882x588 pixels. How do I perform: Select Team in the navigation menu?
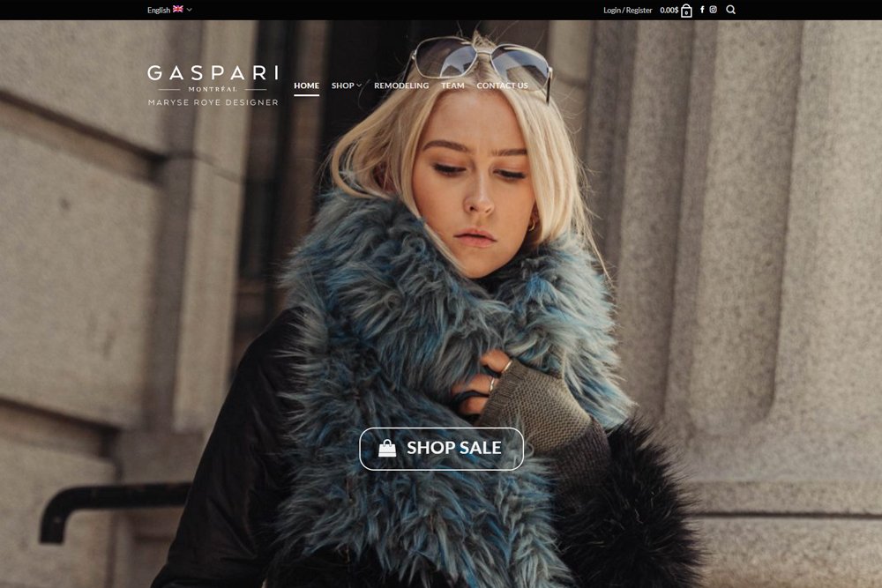point(452,86)
